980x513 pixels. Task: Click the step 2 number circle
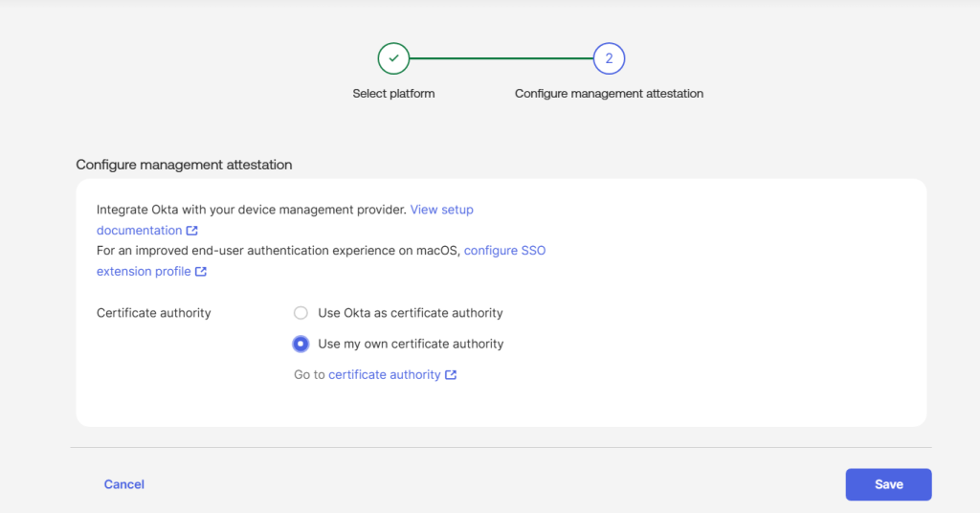[609, 58]
